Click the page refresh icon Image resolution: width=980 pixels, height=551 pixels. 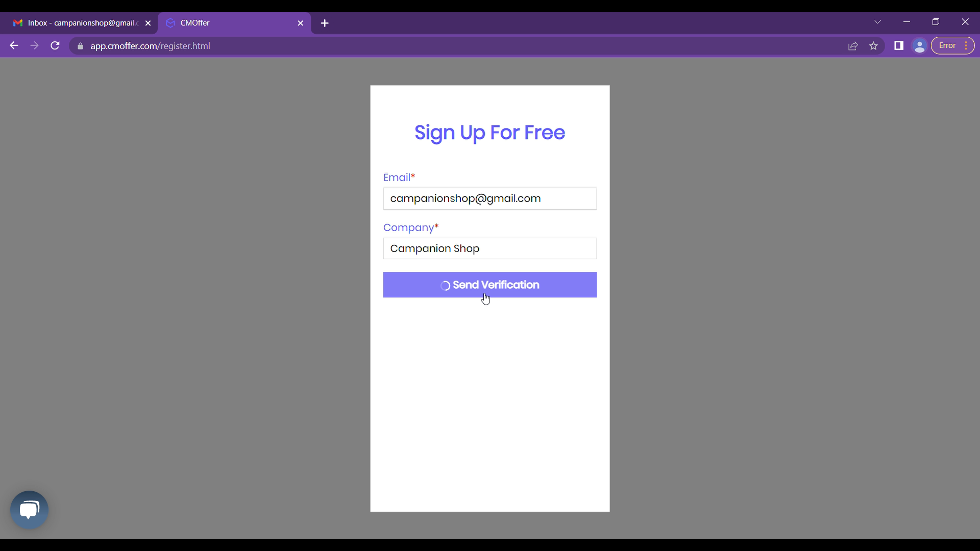(56, 46)
